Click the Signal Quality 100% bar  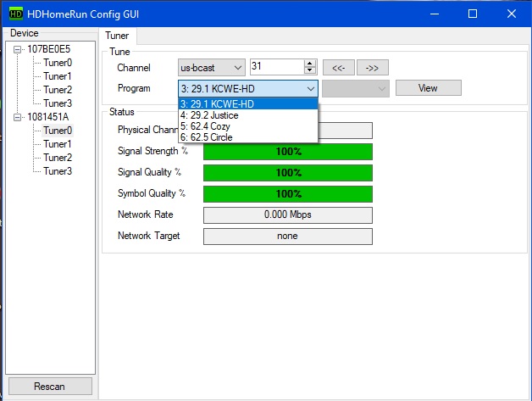(x=288, y=173)
